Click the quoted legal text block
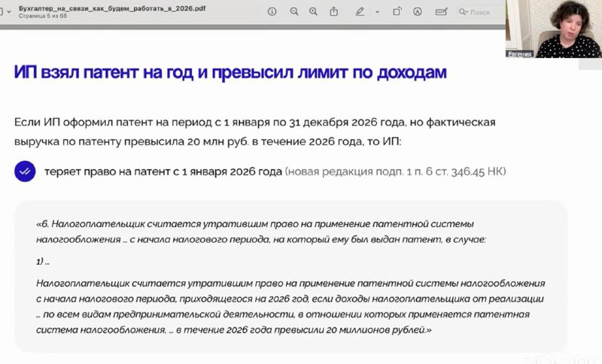This screenshot has height=364, width=602. pos(290,277)
